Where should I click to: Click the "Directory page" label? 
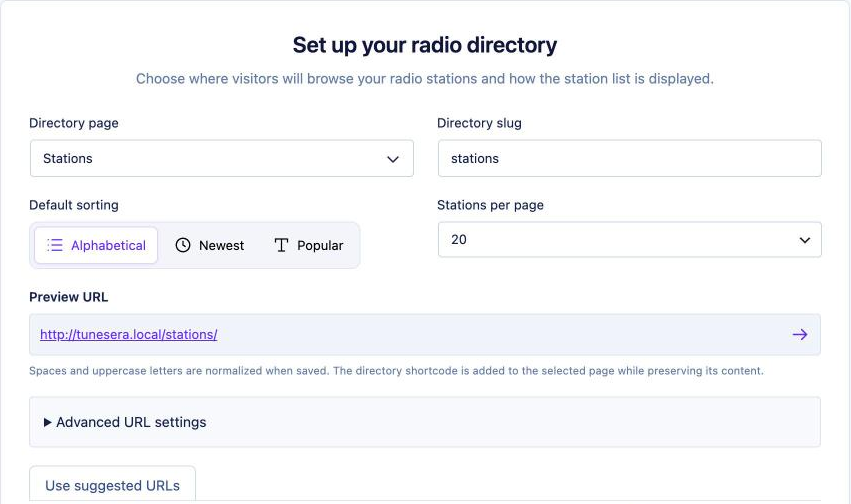pyautogui.click(x=74, y=123)
